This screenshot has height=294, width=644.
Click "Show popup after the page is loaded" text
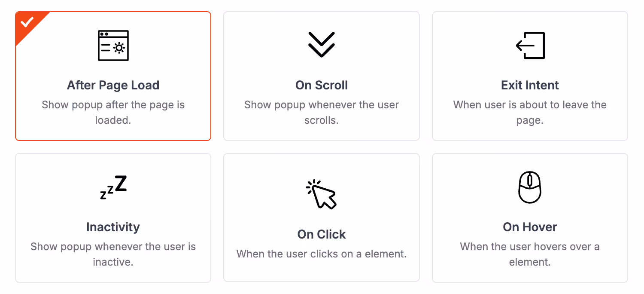pos(113,113)
